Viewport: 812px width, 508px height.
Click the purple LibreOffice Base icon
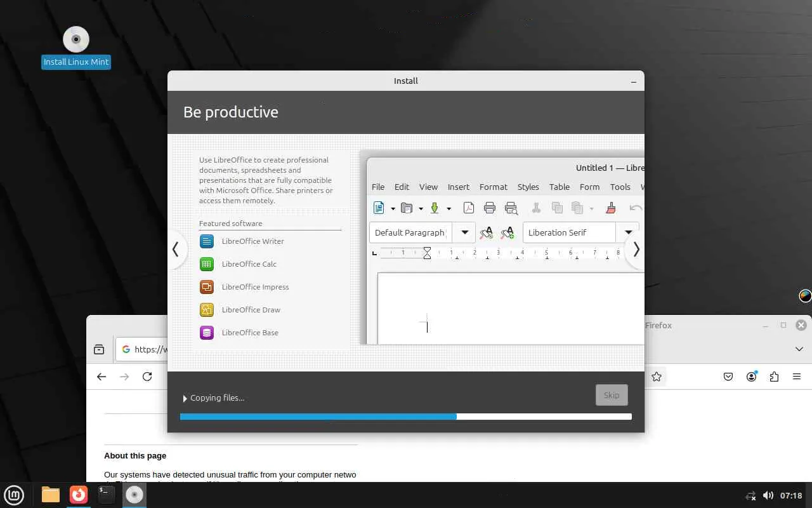pyautogui.click(x=206, y=333)
